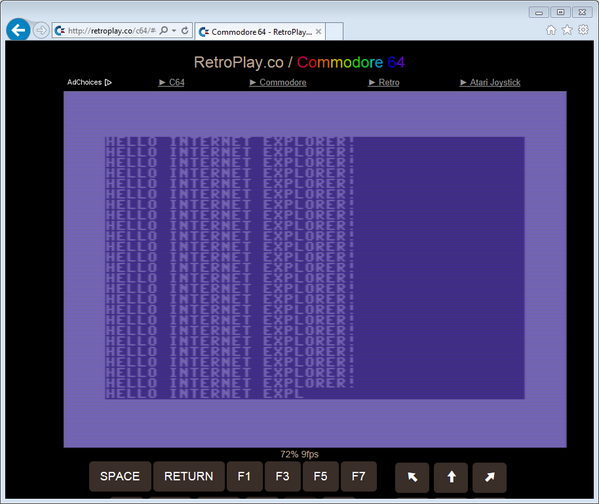The width and height of the screenshot is (599, 504).
Task: Click the Commodore 64 emulator screen
Action: (315, 269)
